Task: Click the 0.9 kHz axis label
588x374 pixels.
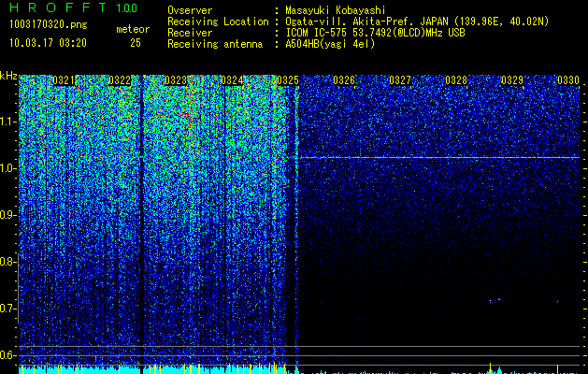Action: click(7, 215)
